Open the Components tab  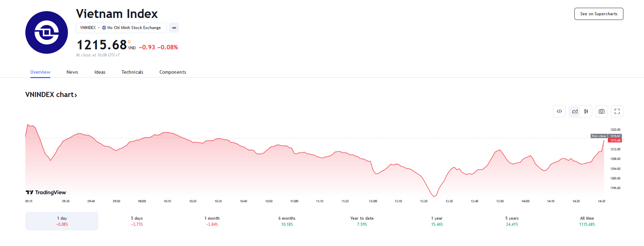173,72
